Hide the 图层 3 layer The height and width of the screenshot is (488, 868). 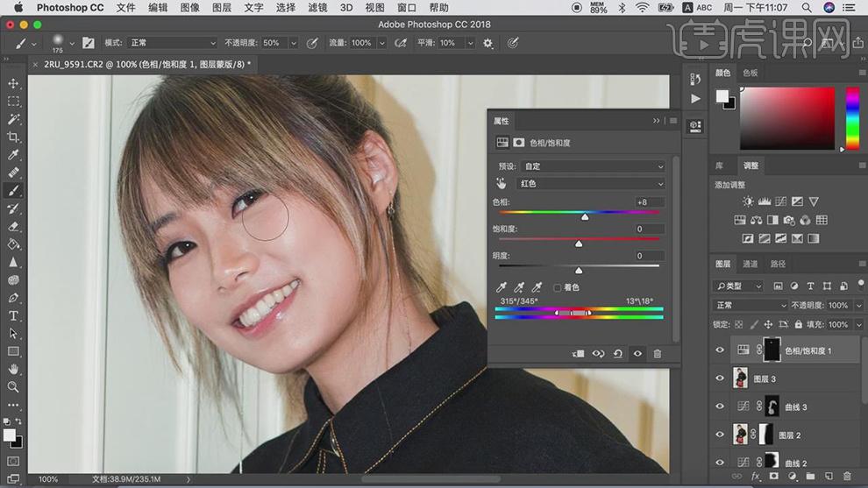coord(720,378)
